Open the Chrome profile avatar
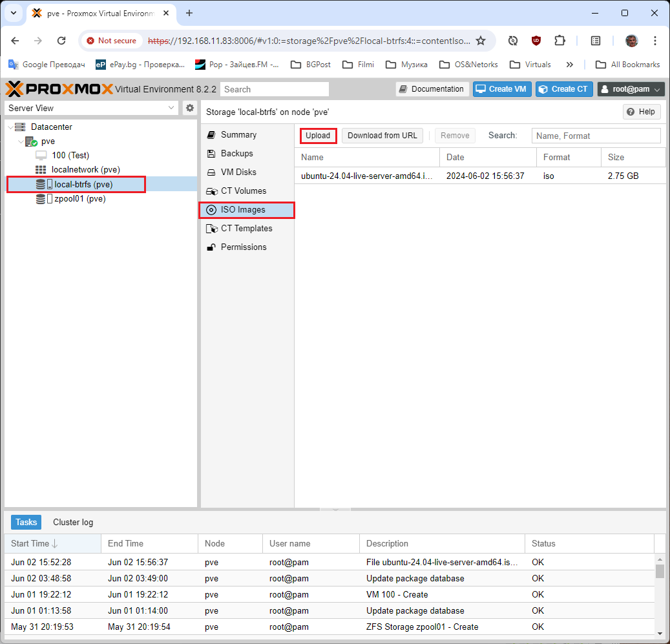 (631, 41)
